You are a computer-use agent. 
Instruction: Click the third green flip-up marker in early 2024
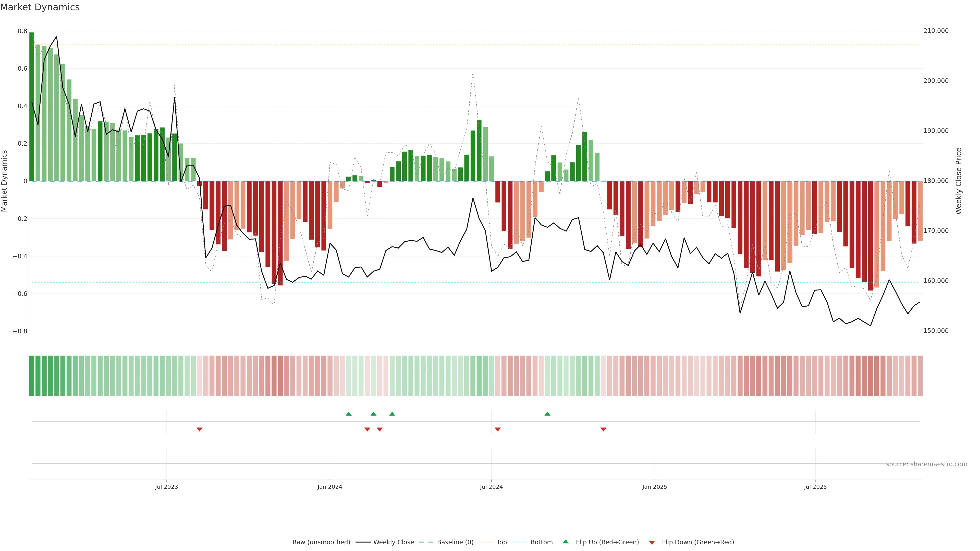pyautogui.click(x=392, y=414)
